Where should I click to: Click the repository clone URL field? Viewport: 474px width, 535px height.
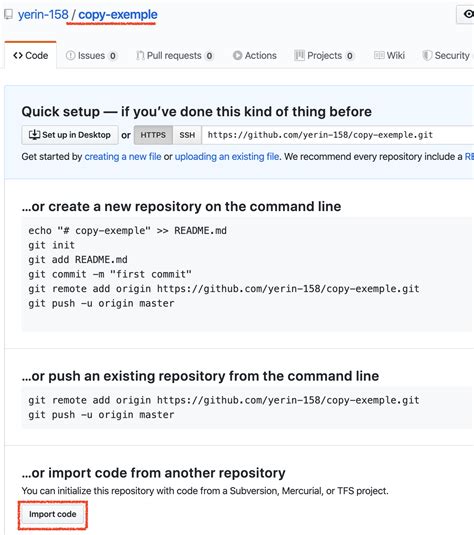pyautogui.click(x=338, y=135)
